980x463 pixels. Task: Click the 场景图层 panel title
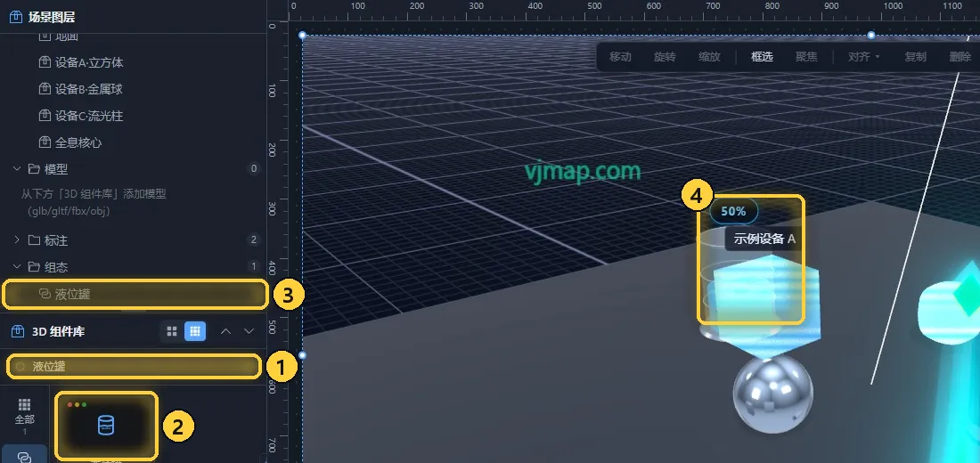coord(52,18)
